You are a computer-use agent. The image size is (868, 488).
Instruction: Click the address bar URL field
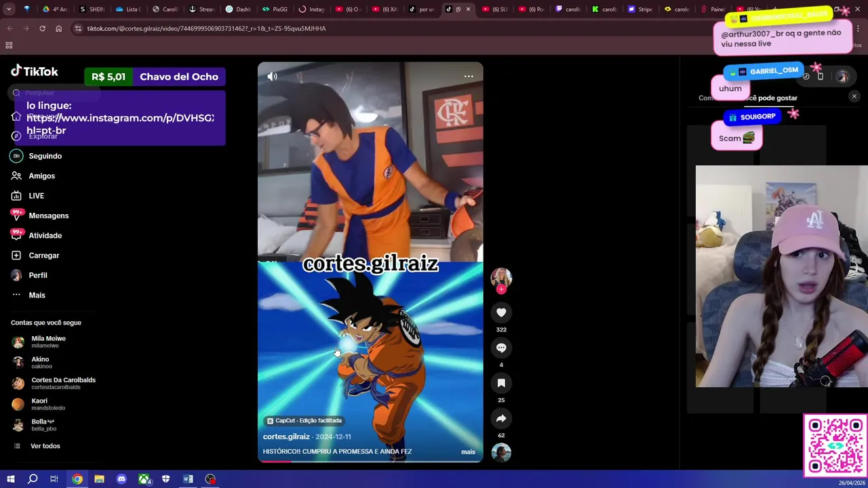pos(393,28)
